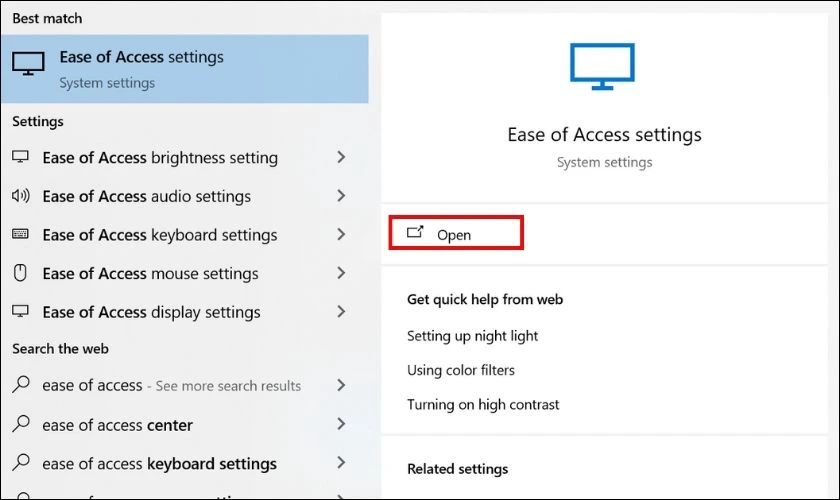
Task: Click the open-in-new-window icon beside Open
Action: click(415, 233)
